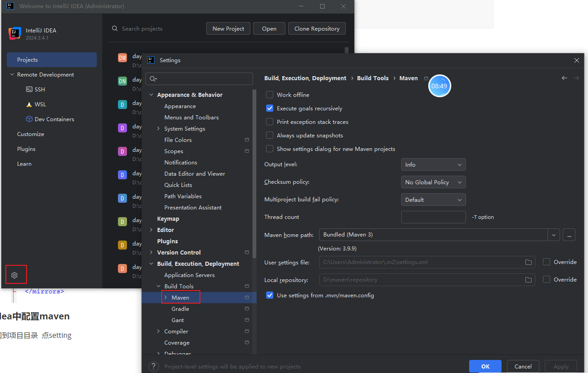Select Projects in Welcome sidebar
Screen dimensions: 588x373
coord(52,60)
